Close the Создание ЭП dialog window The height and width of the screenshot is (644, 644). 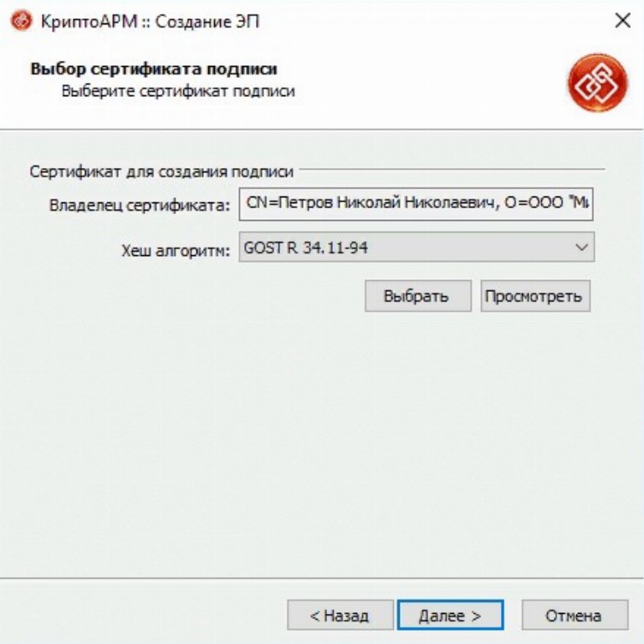(622, 20)
